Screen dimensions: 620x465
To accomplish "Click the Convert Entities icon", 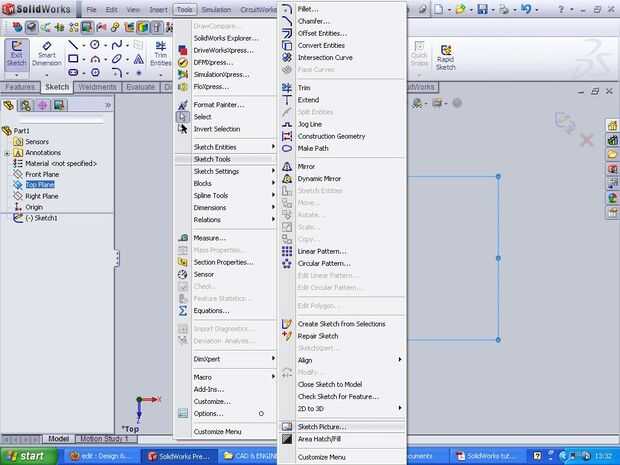I will [x=287, y=45].
